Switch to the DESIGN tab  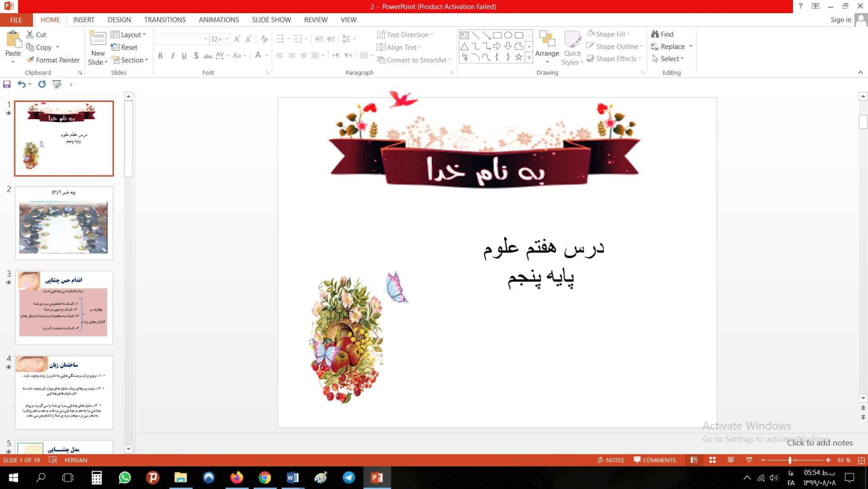[x=119, y=20]
